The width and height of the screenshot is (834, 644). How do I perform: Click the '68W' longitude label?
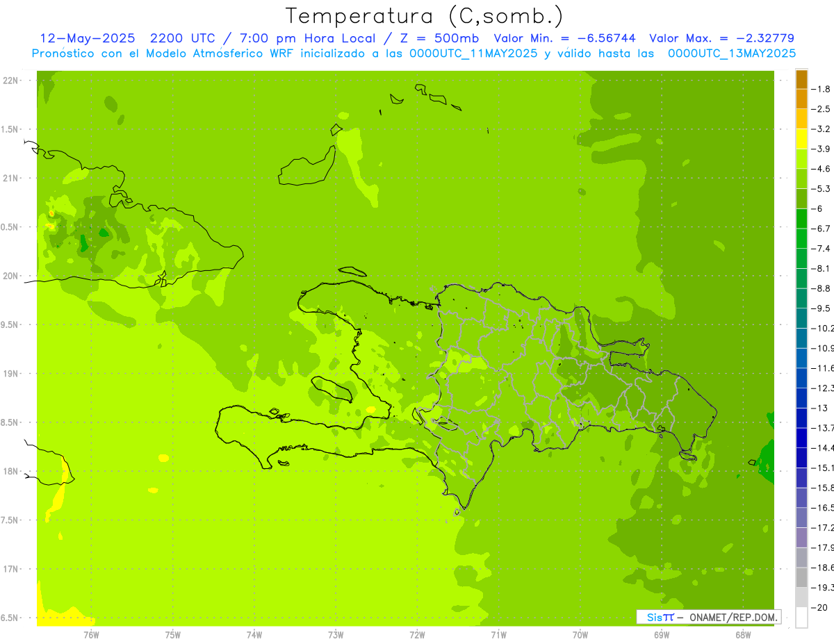pyautogui.click(x=743, y=635)
